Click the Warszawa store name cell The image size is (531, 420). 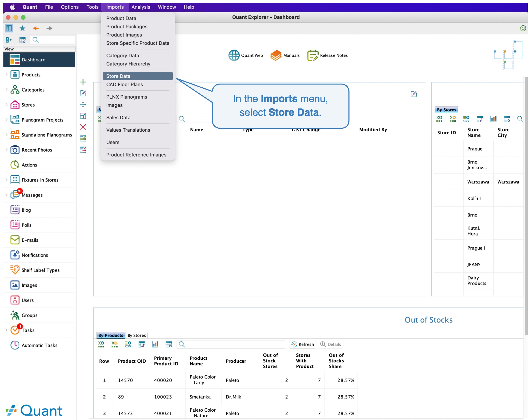478,182
